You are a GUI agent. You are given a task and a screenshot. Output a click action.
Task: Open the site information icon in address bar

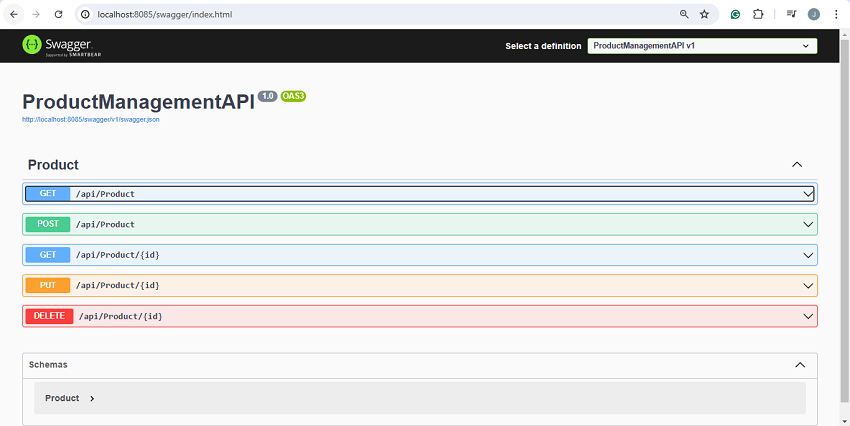point(85,15)
